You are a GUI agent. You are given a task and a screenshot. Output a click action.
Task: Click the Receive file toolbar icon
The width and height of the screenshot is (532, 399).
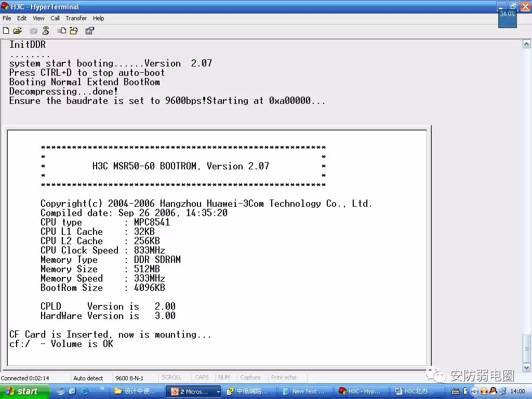pyautogui.click(x=74, y=31)
